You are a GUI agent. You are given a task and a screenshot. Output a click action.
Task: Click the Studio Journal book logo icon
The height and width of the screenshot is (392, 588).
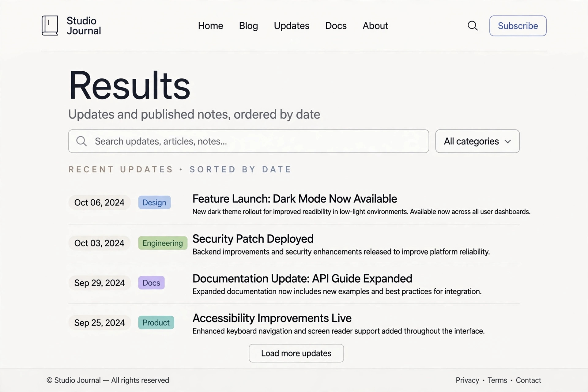50,25
